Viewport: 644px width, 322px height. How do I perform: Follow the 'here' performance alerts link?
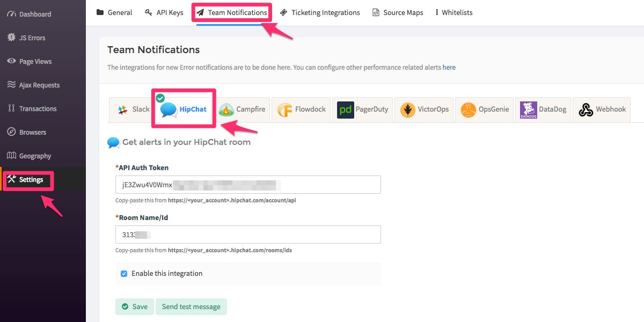coord(449,68)
